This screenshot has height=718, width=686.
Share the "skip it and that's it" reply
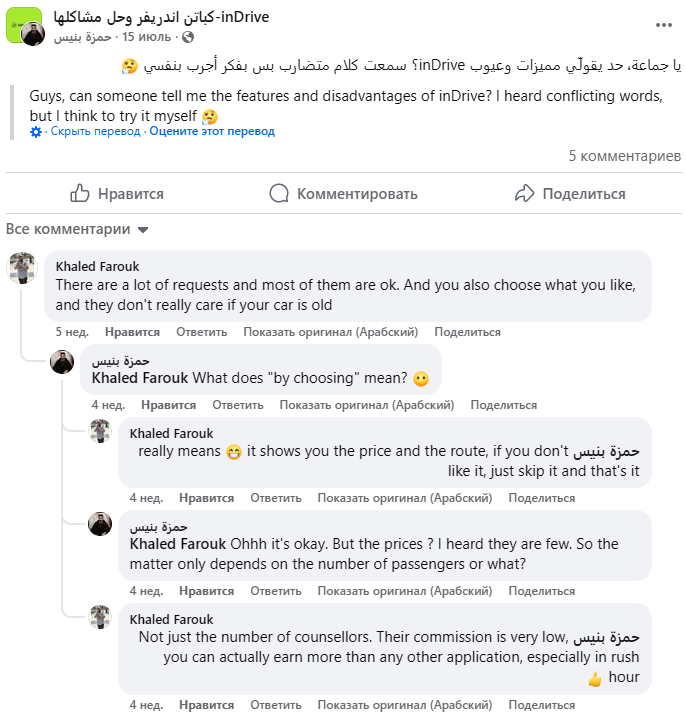[x=542, y=498]
